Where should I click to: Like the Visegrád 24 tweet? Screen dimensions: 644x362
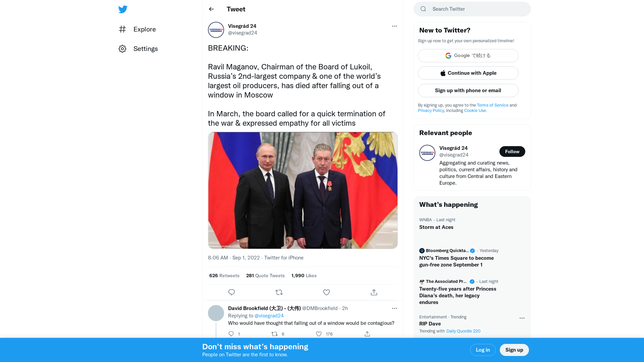click(326, 292)
